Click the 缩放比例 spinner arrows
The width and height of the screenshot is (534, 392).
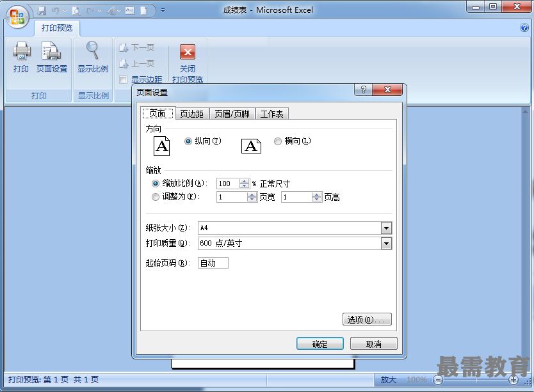(x=244, y=184)
